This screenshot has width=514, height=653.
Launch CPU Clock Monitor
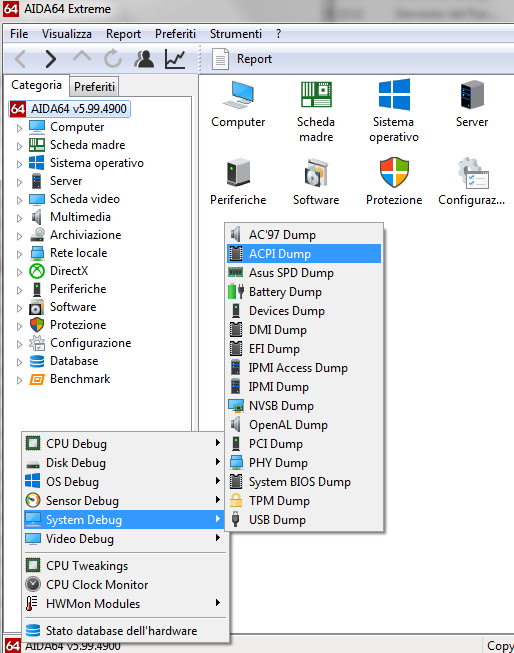(x=124, y=585)
